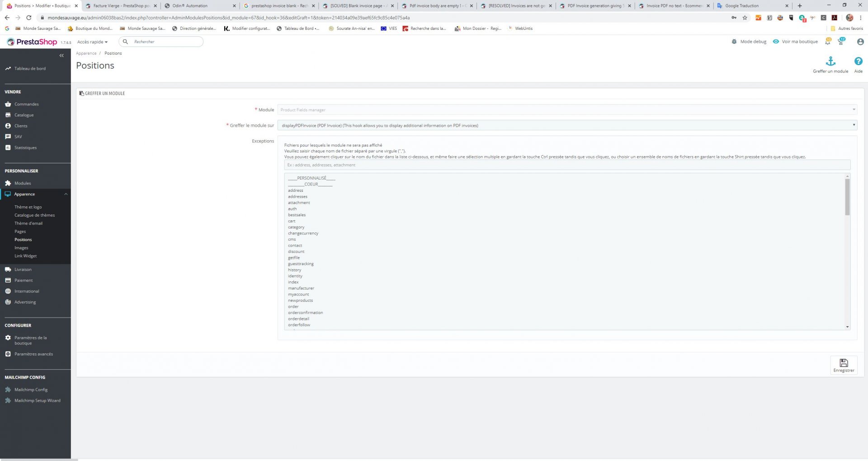Open the Greffer le module sur dropdown

tap(567, 125)
